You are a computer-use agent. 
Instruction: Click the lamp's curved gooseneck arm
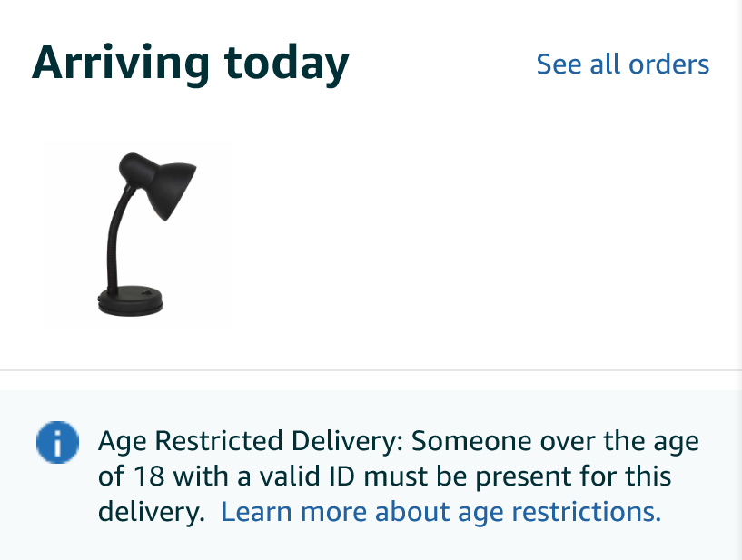tap(116, 234)
